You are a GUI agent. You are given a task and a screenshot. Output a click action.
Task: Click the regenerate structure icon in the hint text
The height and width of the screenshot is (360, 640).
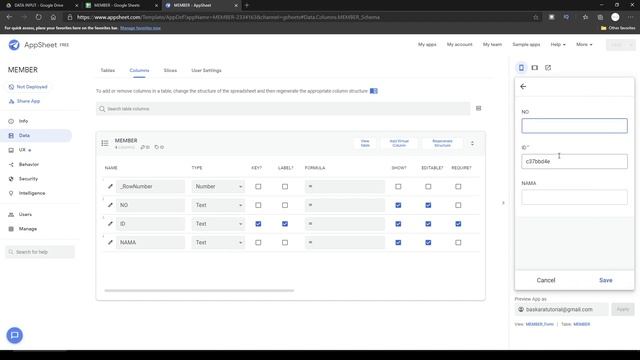click(373, 91)
